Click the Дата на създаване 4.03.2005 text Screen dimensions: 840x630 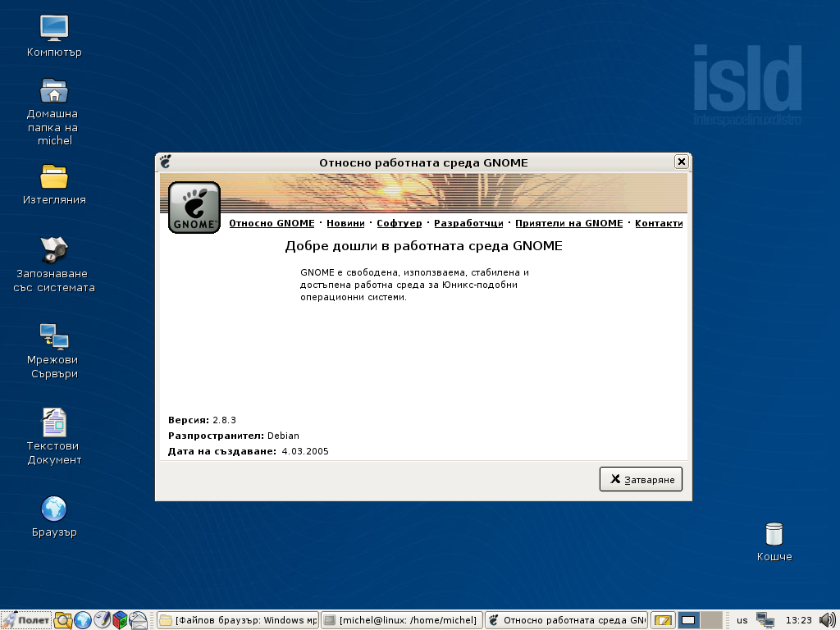(248, 451)
